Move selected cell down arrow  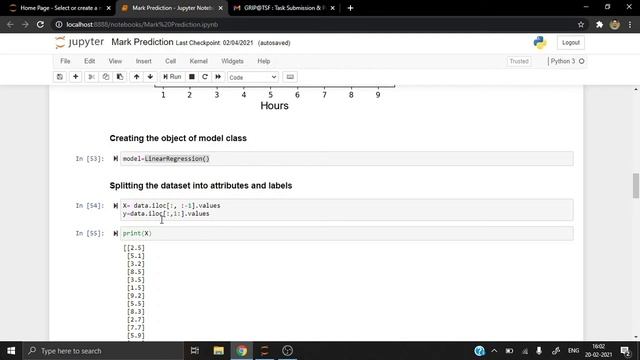150,77
